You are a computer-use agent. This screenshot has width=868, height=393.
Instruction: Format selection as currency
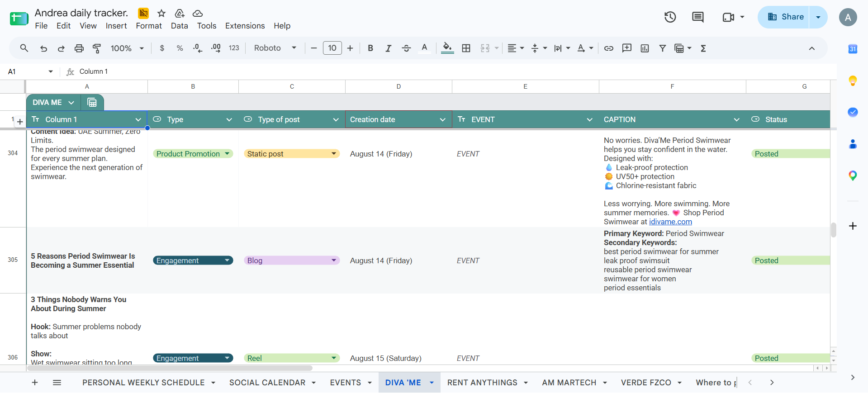point(162,48)
